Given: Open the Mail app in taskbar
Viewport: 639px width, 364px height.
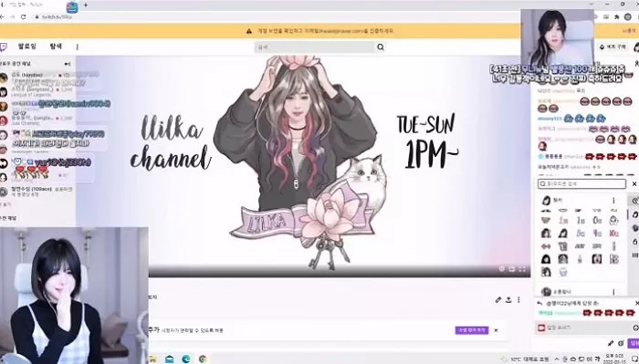Looking at the screenshot, I should pyautogui.click(x=169, y=359).
